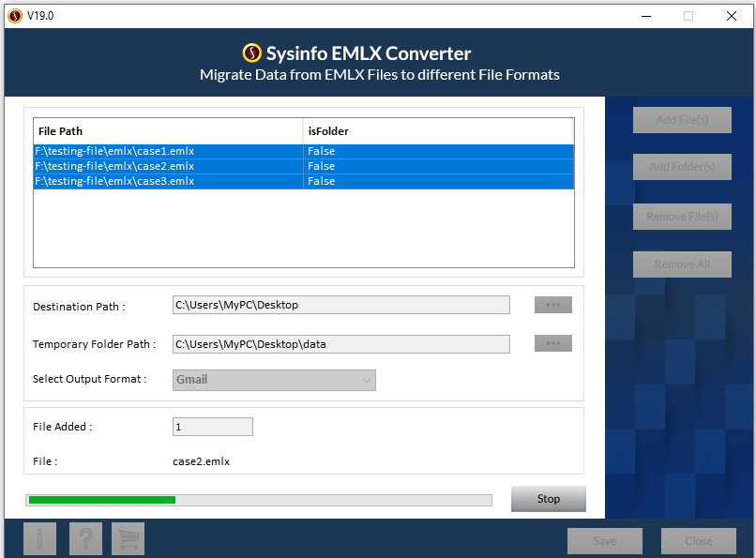
Task: Click the Add Folder(s) button
Action: (x=682, y=167)
